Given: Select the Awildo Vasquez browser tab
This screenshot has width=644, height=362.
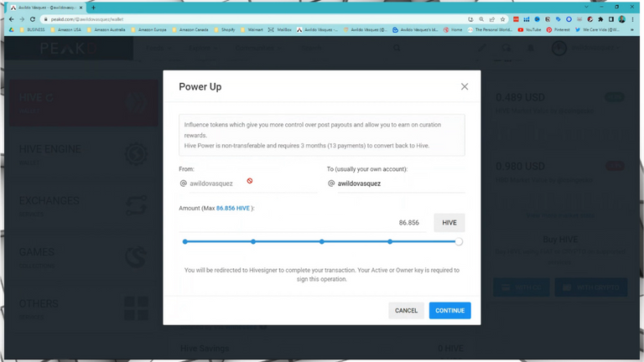Looking at the screenshot, I should click(46, 8).
